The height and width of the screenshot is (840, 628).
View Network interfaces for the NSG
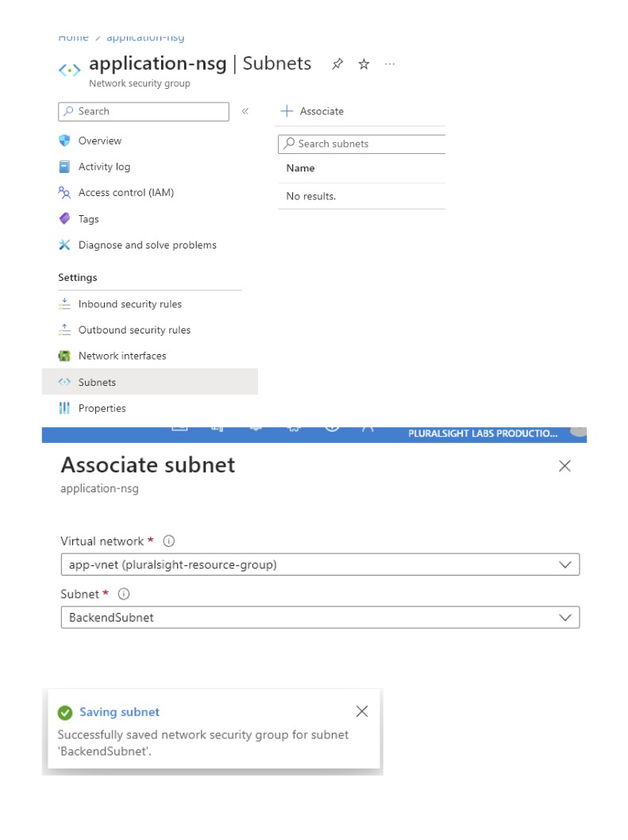(123, 356)
